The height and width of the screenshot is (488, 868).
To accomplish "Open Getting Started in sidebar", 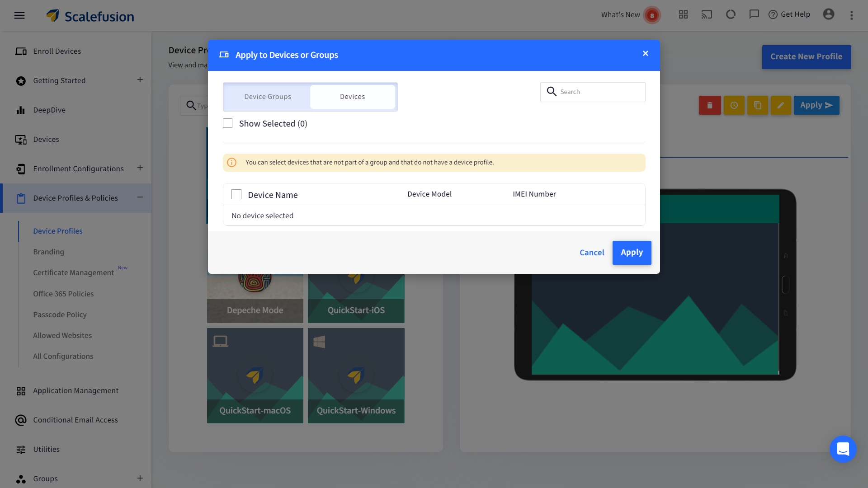I will [59, 81].
